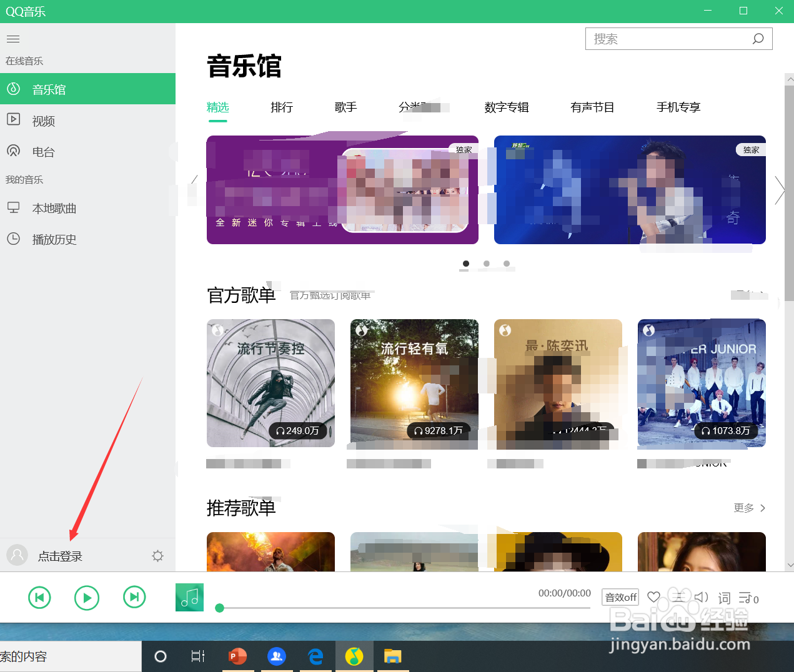Click the user avatar icon
794x672 pixels.
pos(17,555)
